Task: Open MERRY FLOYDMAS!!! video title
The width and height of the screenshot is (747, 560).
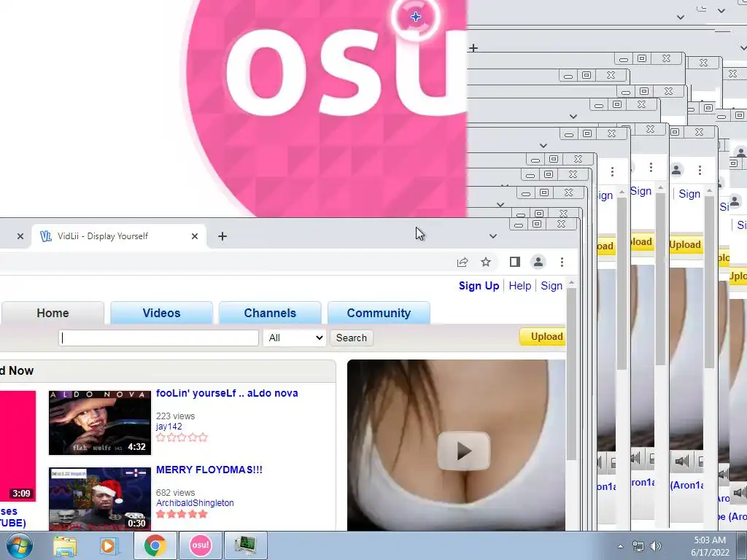Action: (x=209, y=470)
